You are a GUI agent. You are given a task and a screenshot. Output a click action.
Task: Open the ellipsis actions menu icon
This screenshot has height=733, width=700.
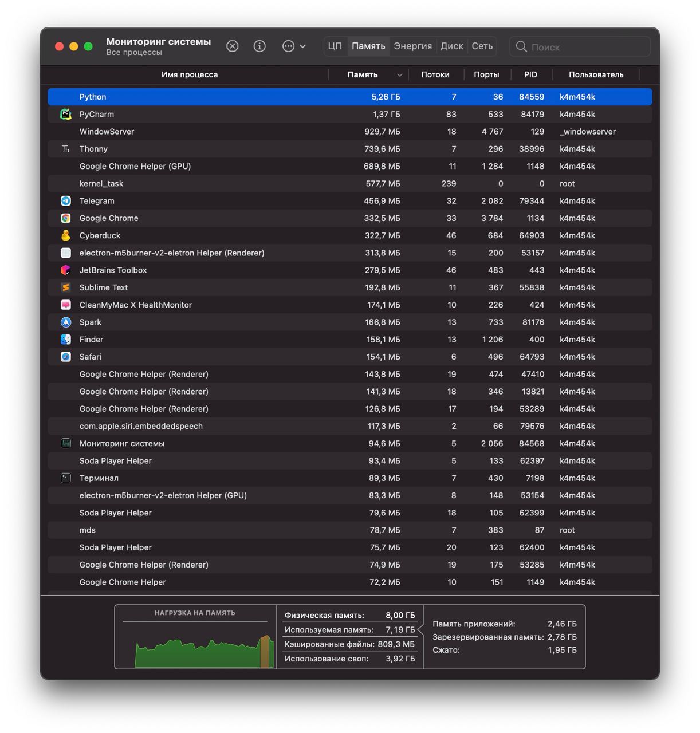click(x=294, y=46)
